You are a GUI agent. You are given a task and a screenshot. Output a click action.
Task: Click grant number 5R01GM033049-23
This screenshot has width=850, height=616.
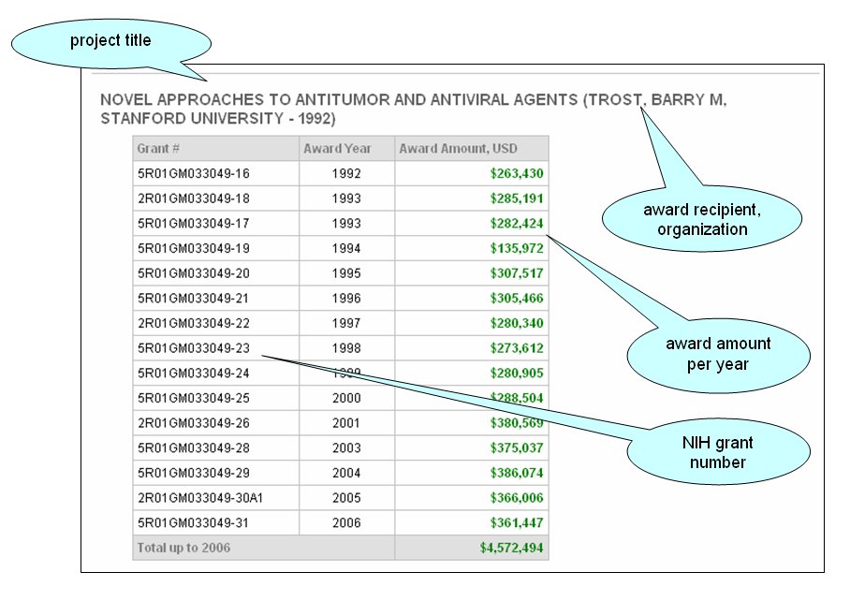(194, 348)
